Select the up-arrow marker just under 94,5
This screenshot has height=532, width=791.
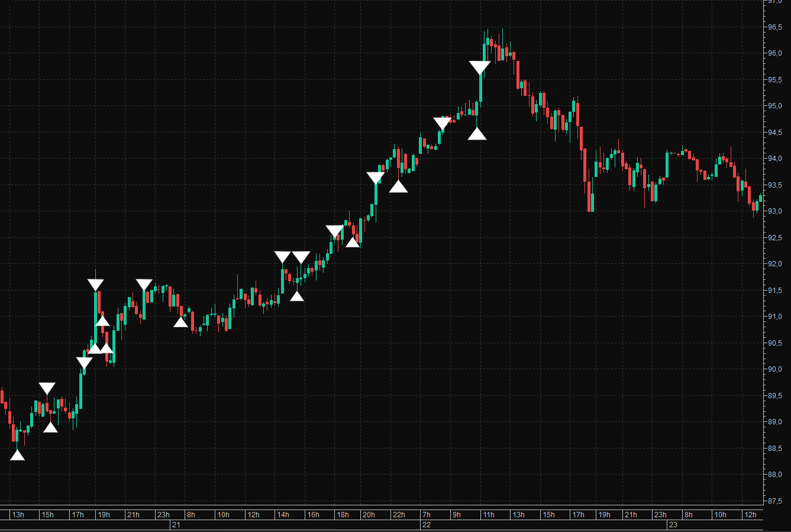pyautogui.click(x=477, y=133)
